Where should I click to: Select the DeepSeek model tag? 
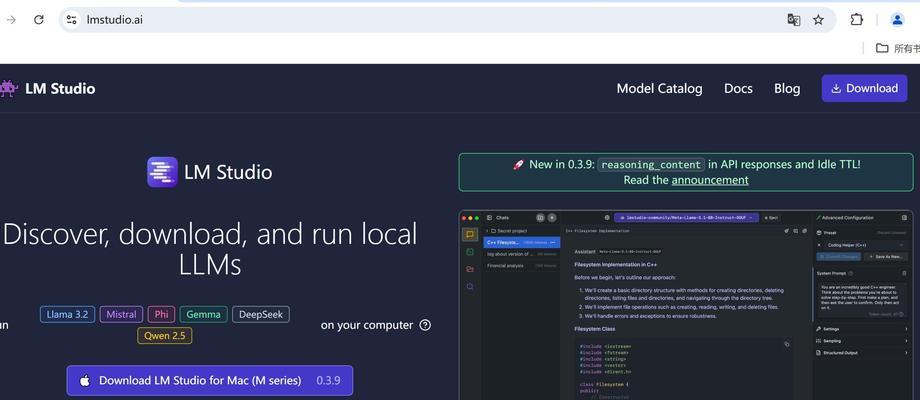[261, 314]
